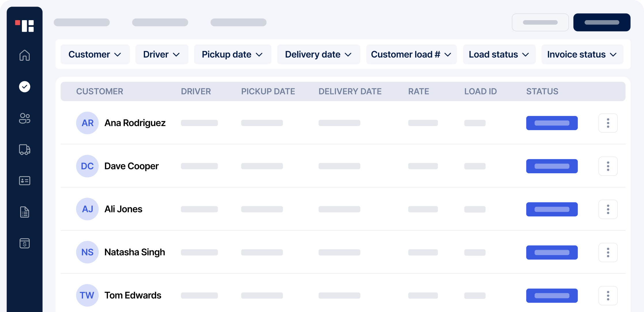The width and height of the screenshot is (644, 312).
Task: Open the Driver filter dropdown
Action: (x=162, y=54)
